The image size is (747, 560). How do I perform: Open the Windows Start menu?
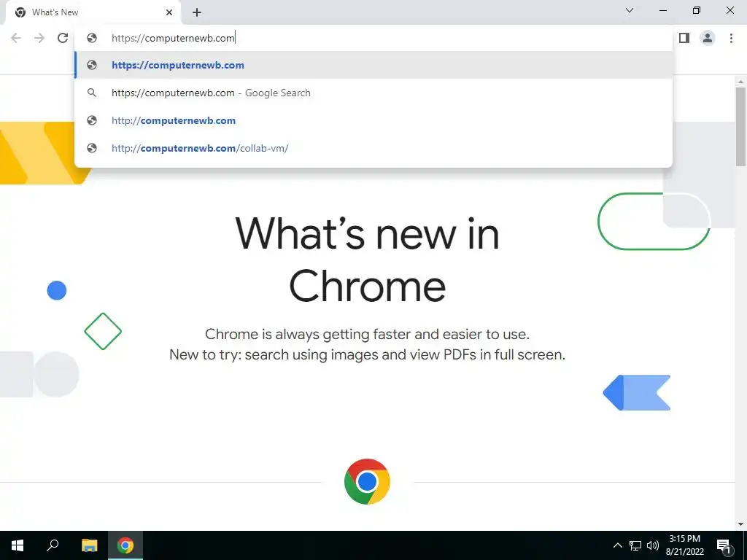coord(18,545)
